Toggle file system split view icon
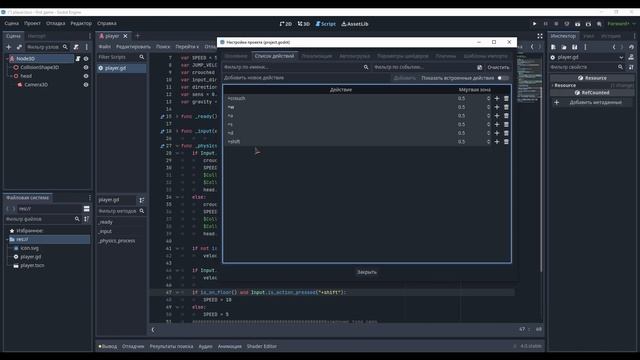The width and height of the screenshot is (640, 360). pos(87,209)
